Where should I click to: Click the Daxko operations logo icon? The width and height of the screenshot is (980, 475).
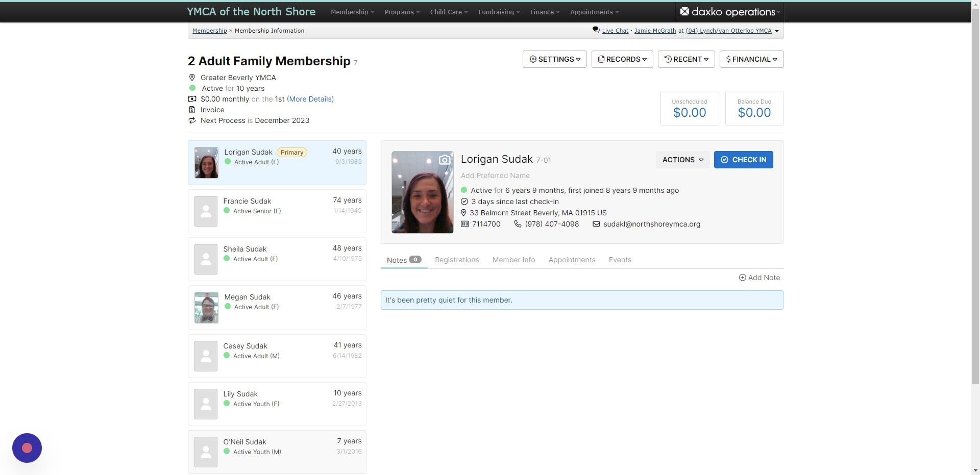point(684,12)
